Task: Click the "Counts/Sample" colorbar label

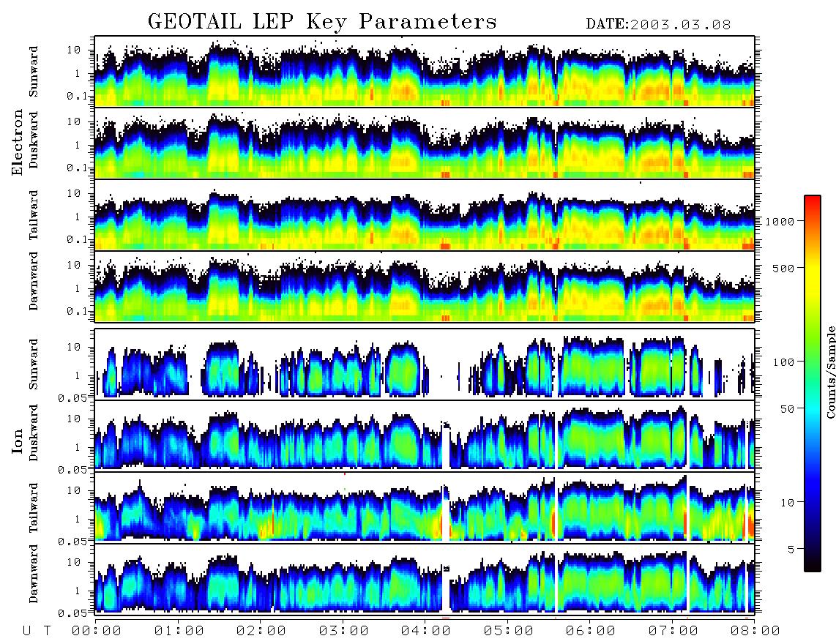Action: [830, 372]
